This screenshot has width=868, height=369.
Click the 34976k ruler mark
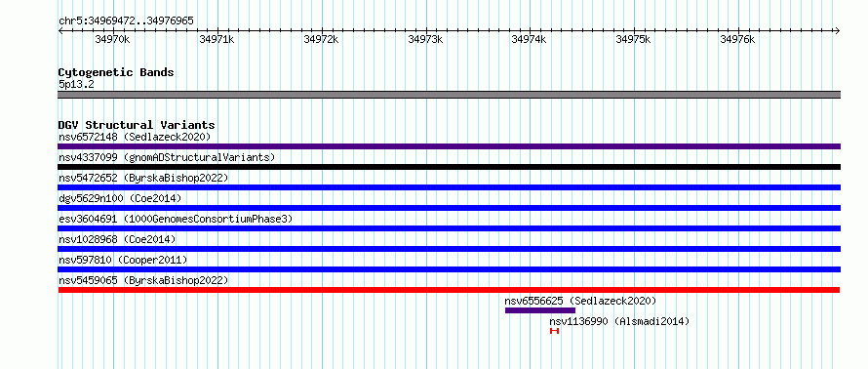(x=737, y=39)
